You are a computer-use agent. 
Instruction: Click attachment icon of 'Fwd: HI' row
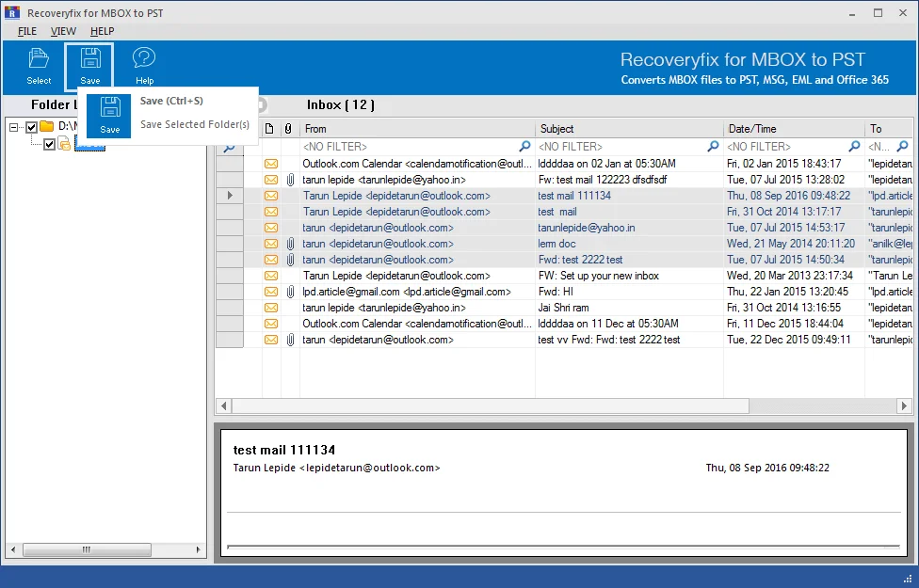click(x=290, y=292)
